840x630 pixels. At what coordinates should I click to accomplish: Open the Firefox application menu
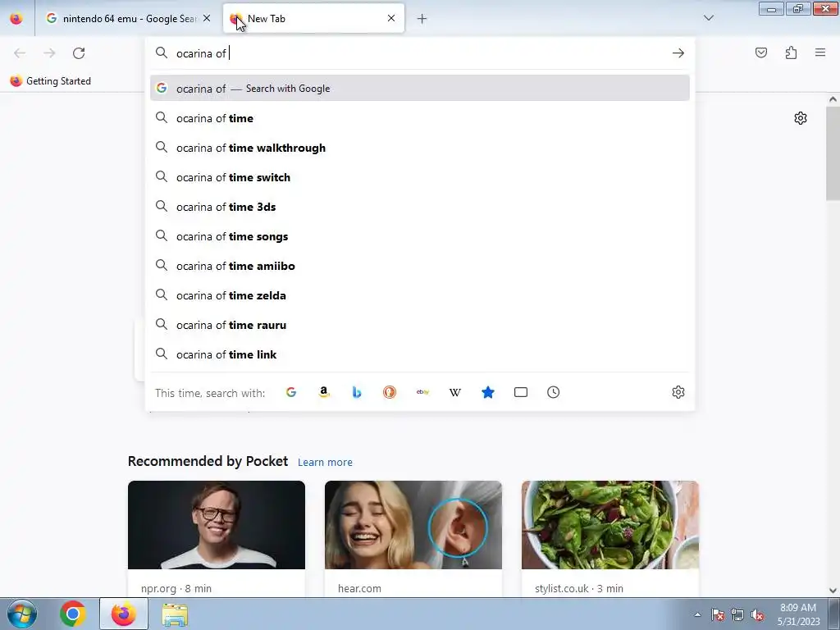click(x=820, y=52)
